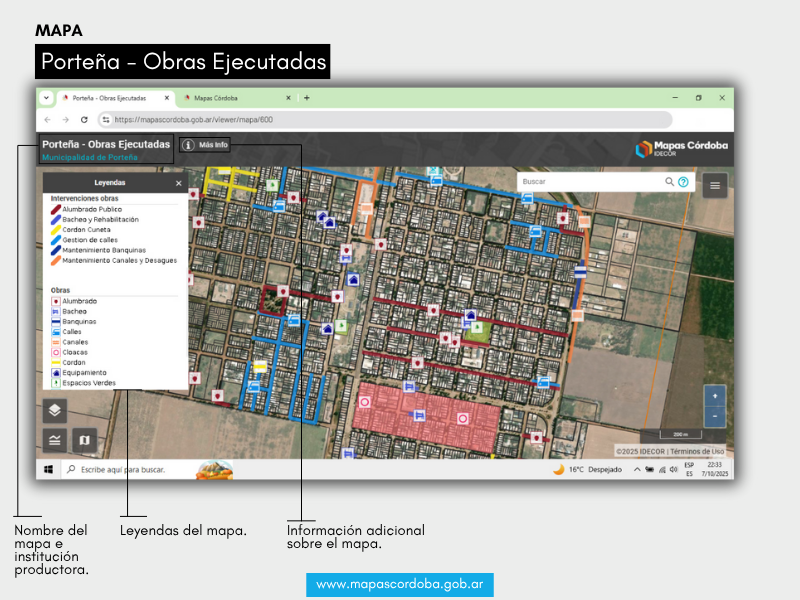Viewport: 800px width, 600px height.
Task: Expand the tab search dropdown arrow
Action: tap(46, 98)
